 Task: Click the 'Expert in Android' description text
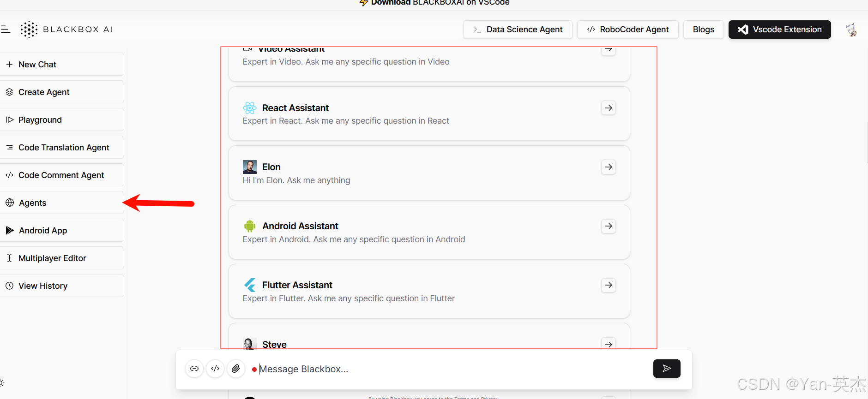(x=354, y=239)
